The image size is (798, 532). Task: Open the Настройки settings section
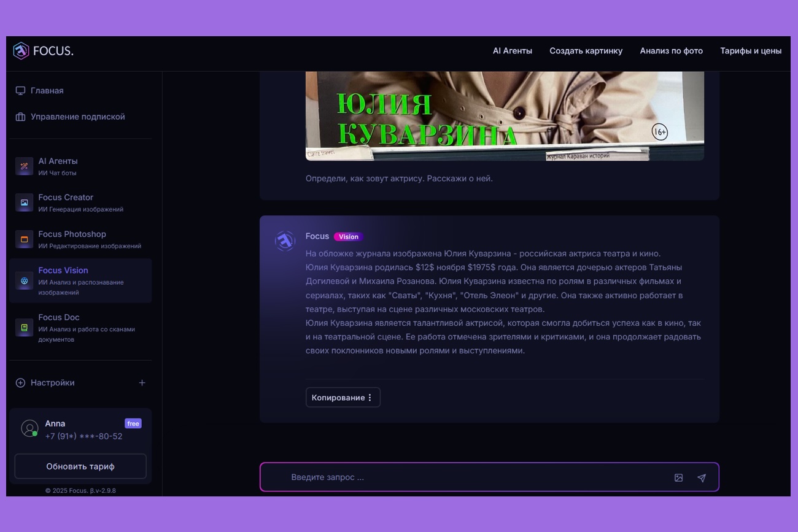[52, 383]
